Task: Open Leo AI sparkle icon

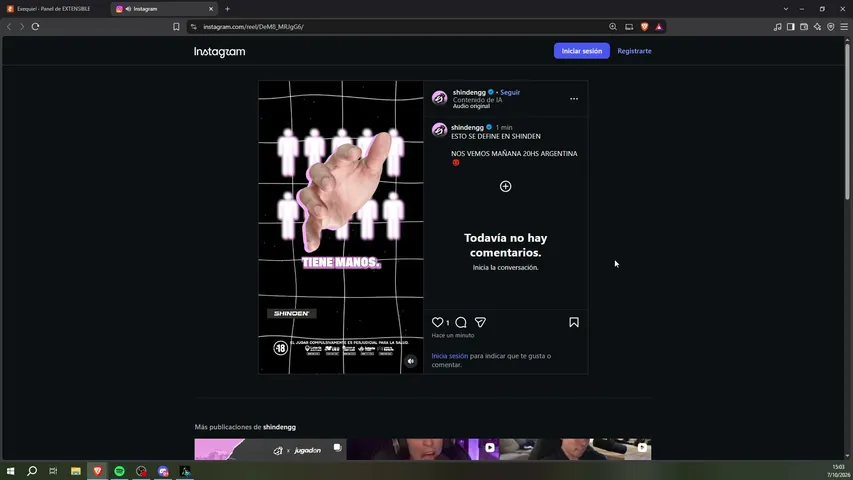Action: pos(817,26)
